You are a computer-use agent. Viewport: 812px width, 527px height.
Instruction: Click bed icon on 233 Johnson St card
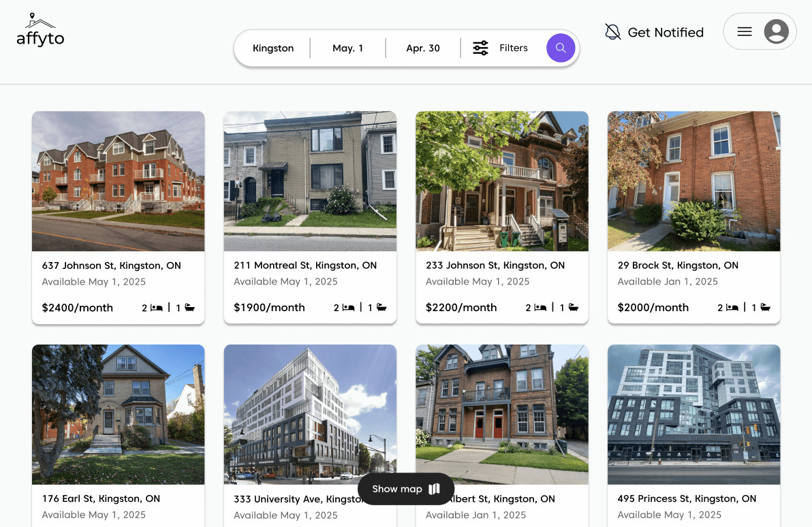[540, 308]
